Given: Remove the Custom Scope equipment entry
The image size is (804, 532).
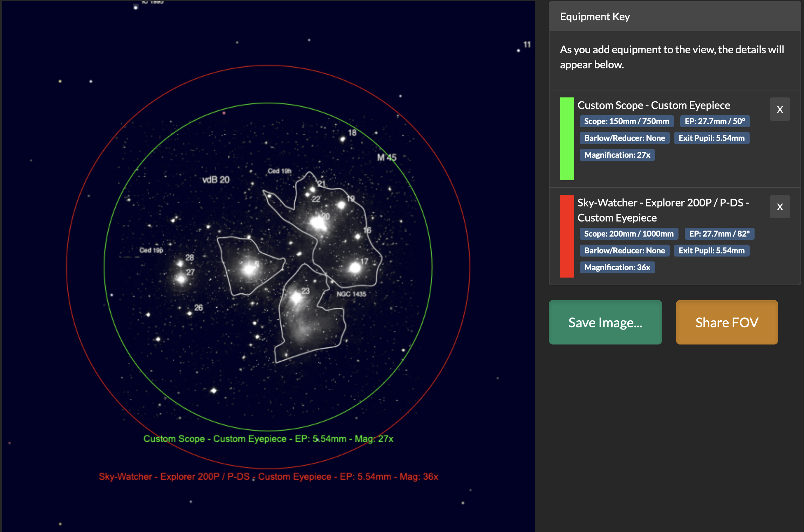Looking at the screenshot, I should (x=779, y=109).
